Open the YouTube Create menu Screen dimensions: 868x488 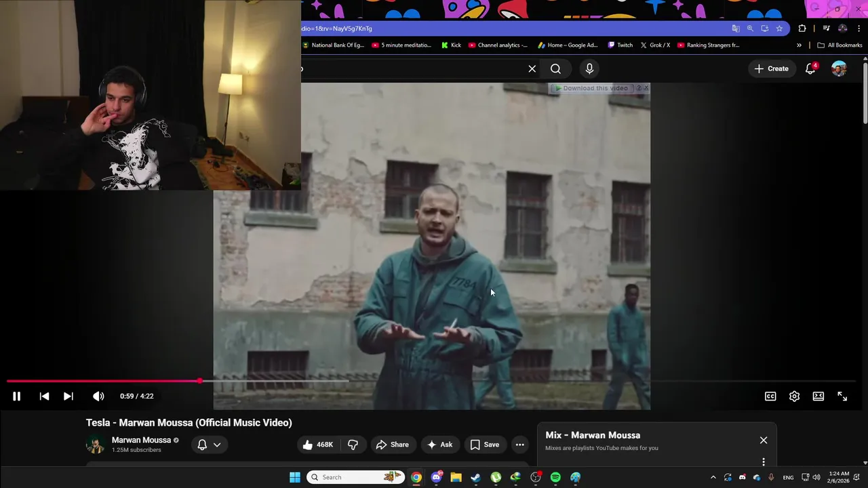[x=772, y=68]
